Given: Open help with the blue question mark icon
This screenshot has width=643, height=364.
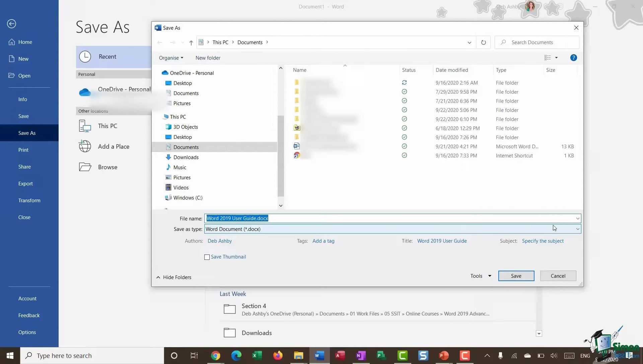Looking at the screenshot, I should [x=573, y=58].
